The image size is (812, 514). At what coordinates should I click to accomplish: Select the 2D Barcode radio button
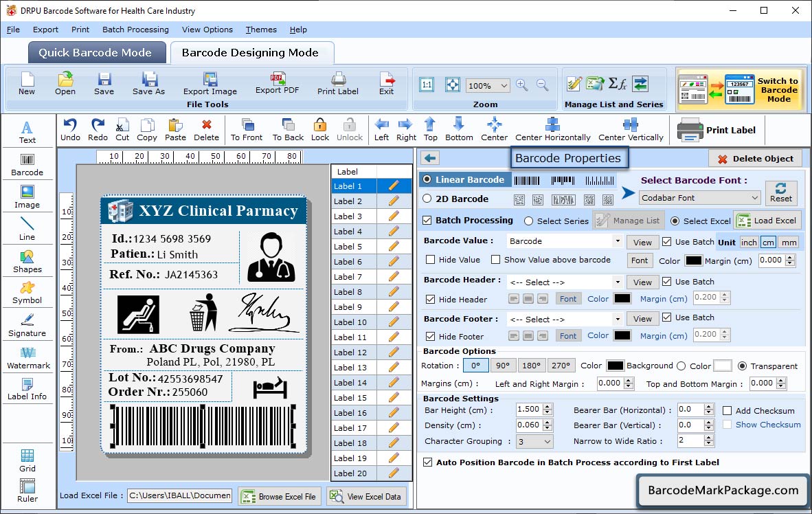(x=427, y=199)
